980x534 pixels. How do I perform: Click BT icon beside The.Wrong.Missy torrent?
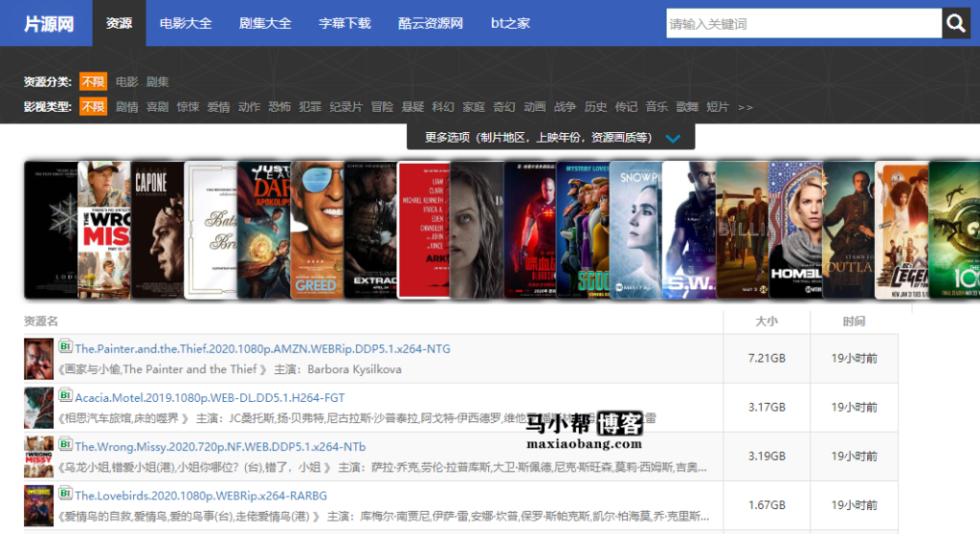pyautogui.click(x=65, y=444)
